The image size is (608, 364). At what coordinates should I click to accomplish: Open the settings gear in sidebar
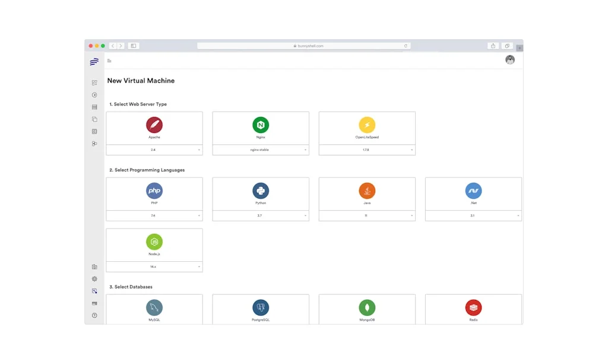tap(94, 279)
